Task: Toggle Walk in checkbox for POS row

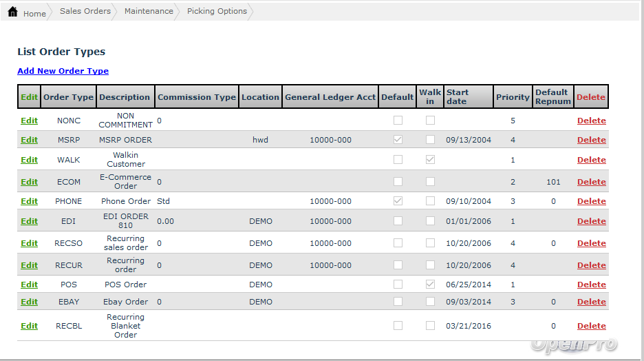Action: (430, 285)
